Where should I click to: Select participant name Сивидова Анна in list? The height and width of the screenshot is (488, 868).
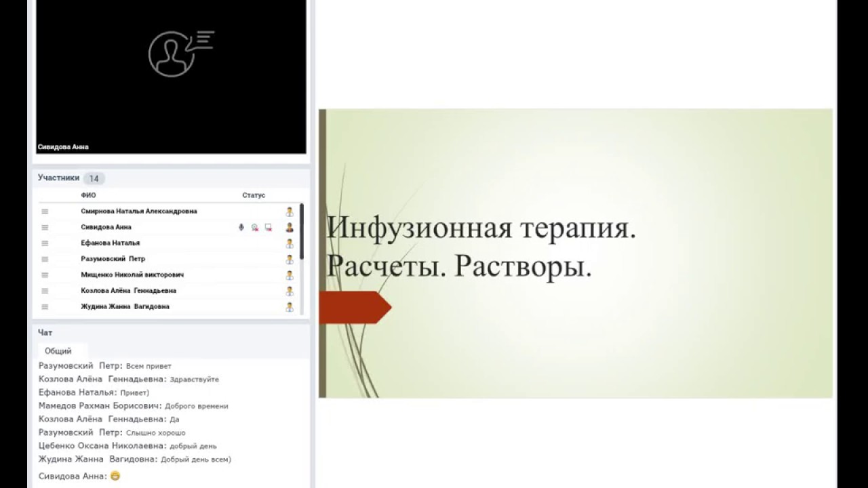coord(106,228)
